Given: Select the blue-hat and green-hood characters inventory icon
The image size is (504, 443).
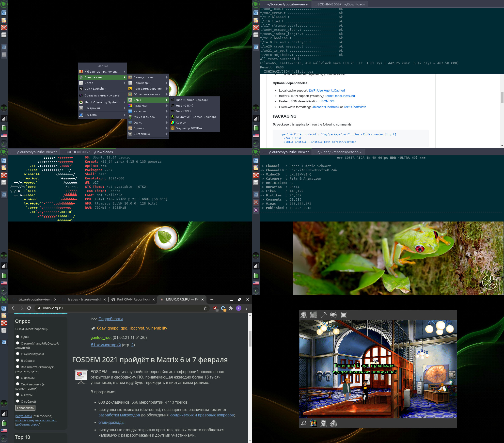Looking at the screenshot, I should click(313, 423).
